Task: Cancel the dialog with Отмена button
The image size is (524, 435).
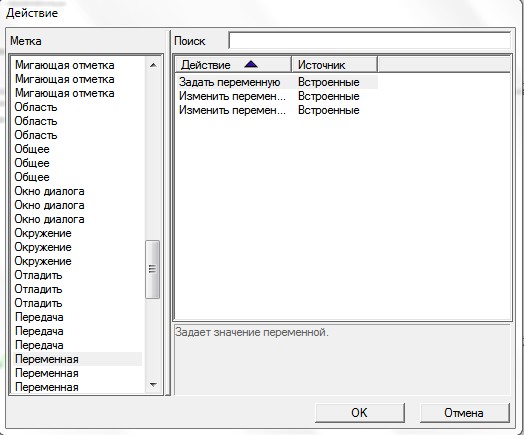Action: 464,413
